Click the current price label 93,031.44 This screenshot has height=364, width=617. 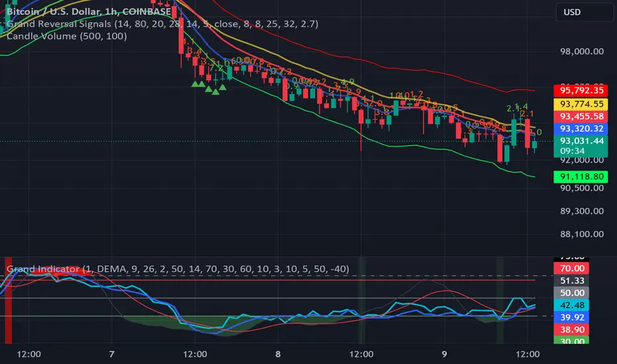click(x=581, y=141)
